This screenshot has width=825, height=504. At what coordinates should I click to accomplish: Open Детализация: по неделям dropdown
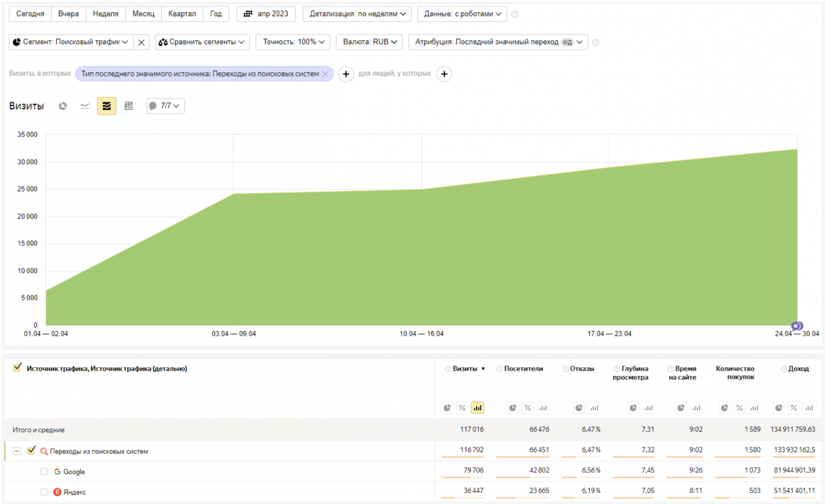(x=357, y=14)
